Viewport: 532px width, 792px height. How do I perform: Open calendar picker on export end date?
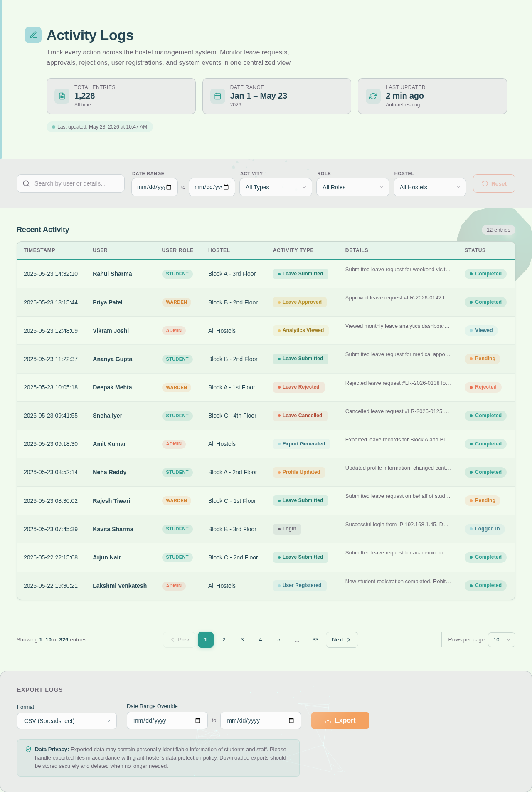291,720
